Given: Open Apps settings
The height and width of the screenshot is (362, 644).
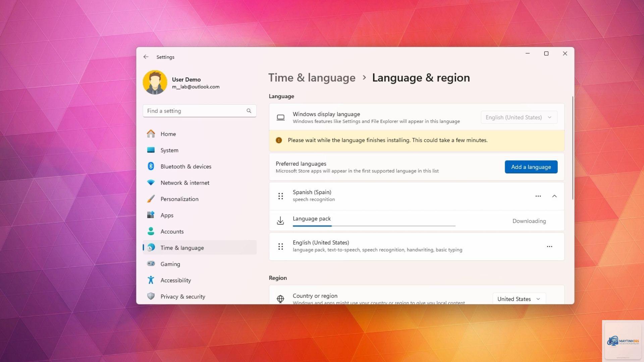Looking at the screenshot, I should point(200,215).
